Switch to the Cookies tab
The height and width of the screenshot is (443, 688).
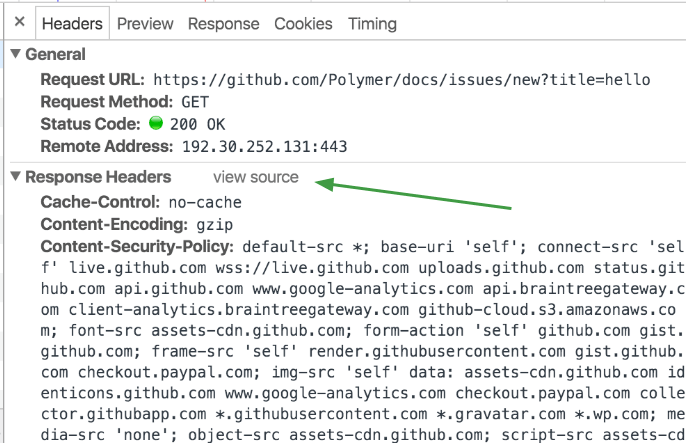304,23
